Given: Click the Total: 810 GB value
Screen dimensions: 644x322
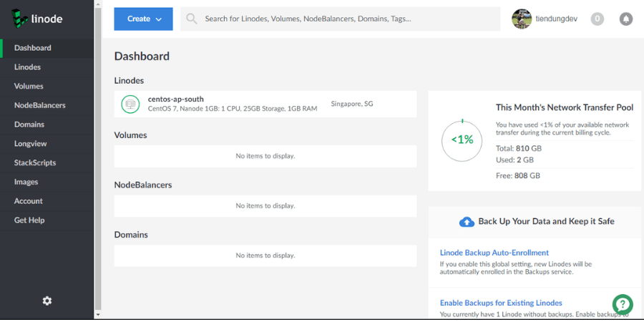Looking at the screenshot, I should tap(519, 148).
